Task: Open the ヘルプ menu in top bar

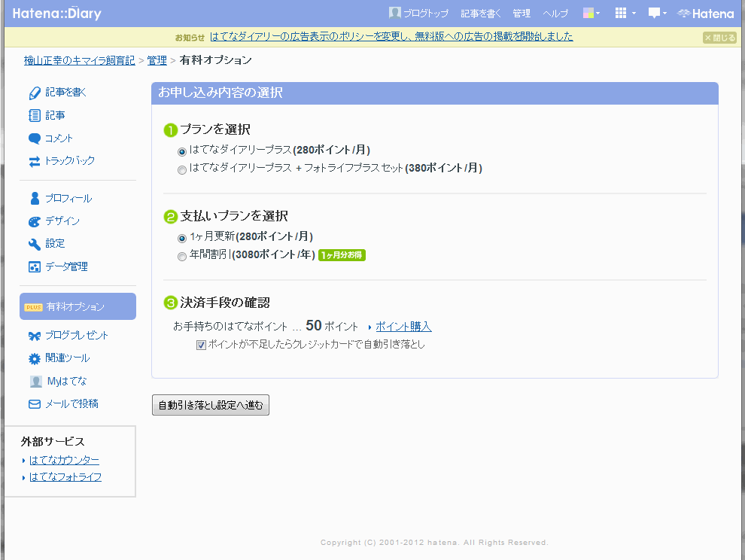Action: (x=555, y=14)
